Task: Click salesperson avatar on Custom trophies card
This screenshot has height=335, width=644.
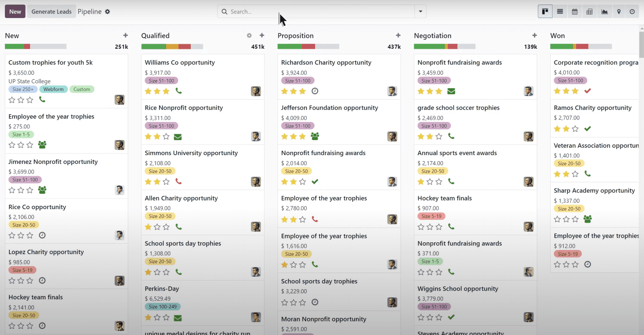Action: click(x=120, y=100)
